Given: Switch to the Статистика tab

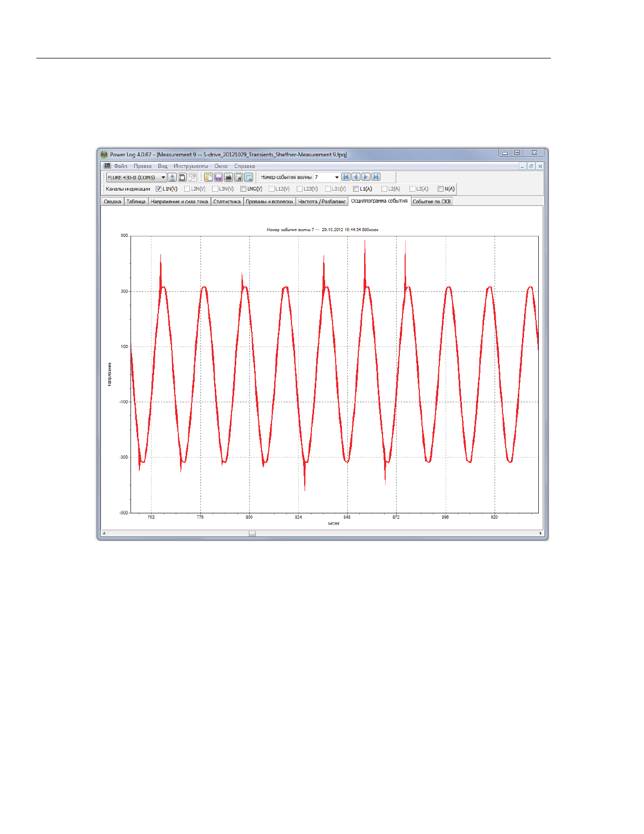Looking at the screenshot, I should click(227, 202).
